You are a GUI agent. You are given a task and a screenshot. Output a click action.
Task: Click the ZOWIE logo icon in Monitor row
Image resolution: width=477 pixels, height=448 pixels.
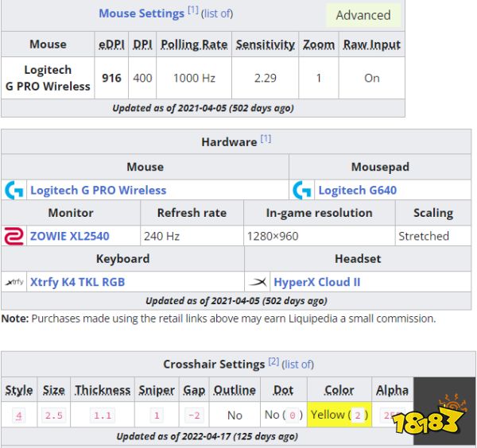click(14, 236)
